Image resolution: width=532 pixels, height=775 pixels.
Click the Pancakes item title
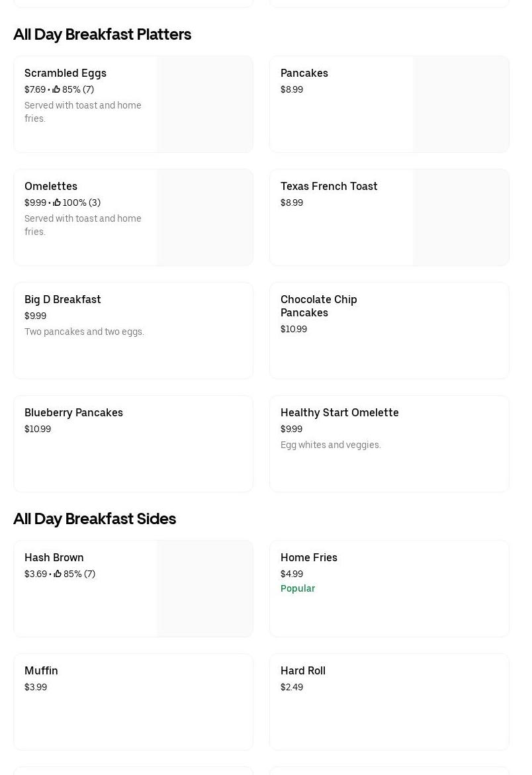[304, 73]
